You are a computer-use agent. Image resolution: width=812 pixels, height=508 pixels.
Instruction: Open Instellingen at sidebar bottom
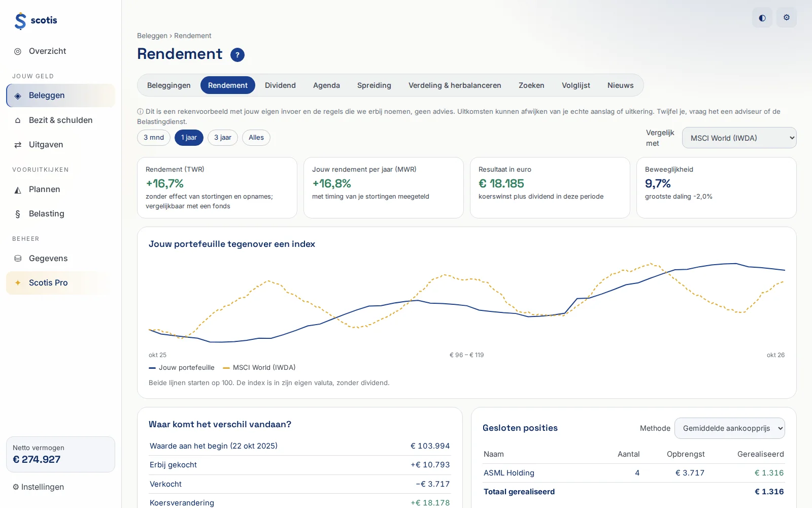[39, 487]
